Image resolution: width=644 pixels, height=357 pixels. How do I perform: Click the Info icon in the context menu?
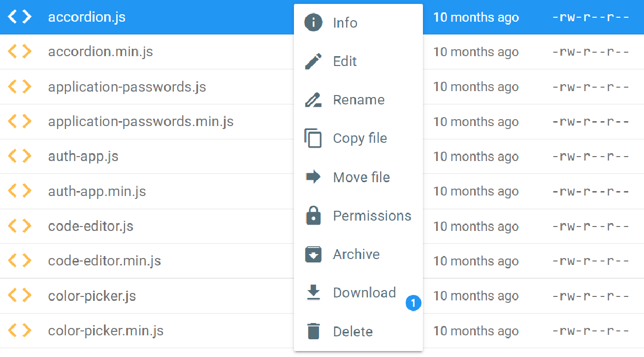coord(314,22)
